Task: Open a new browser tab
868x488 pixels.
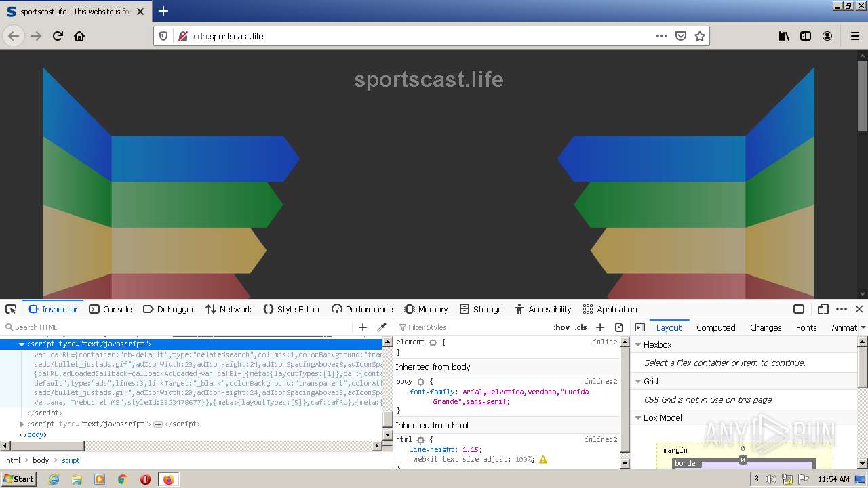Action: 163,11
